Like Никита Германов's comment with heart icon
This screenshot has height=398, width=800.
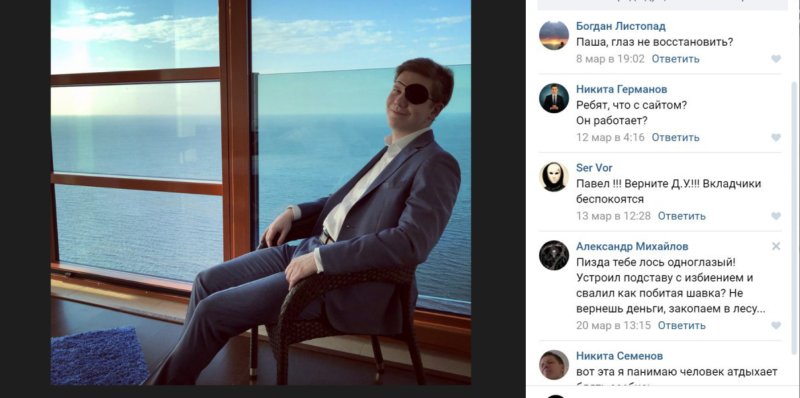(x=776, y=138)
